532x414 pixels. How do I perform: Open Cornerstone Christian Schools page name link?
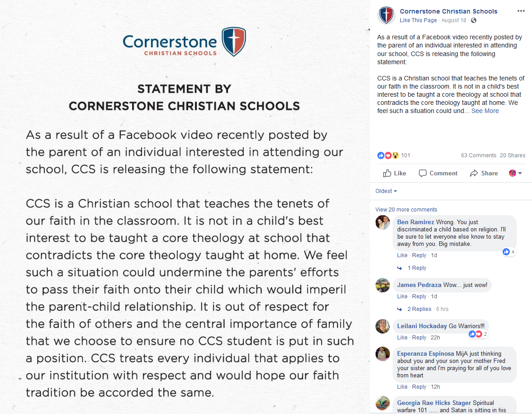[449, 11]
